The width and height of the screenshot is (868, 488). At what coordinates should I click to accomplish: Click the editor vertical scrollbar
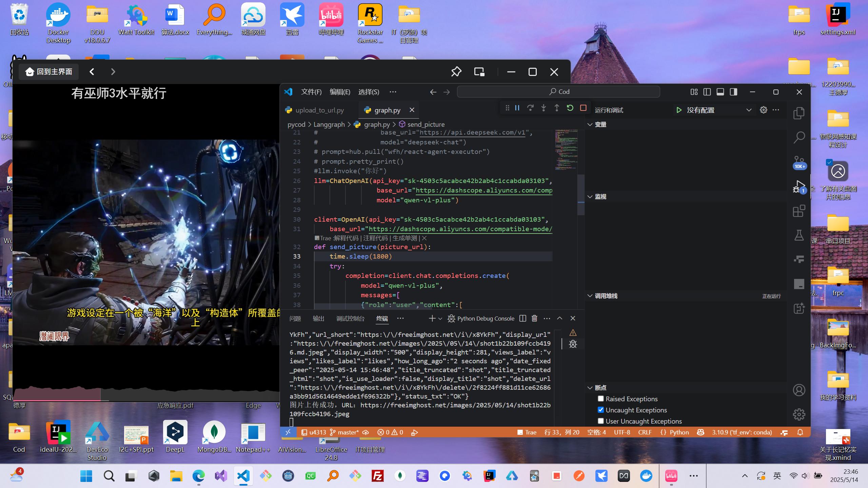click(x=581, y=195)
